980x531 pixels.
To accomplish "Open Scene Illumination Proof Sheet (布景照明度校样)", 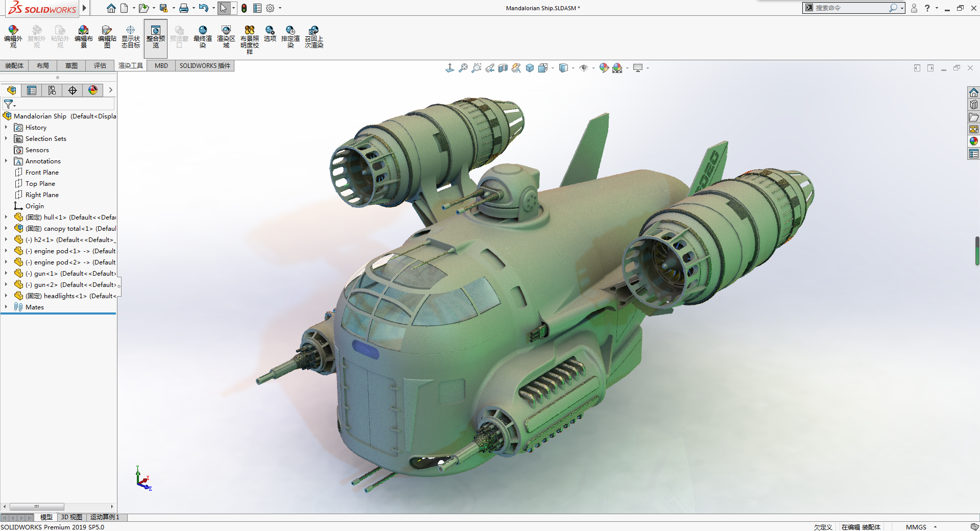I will click(x=250, y=40).
